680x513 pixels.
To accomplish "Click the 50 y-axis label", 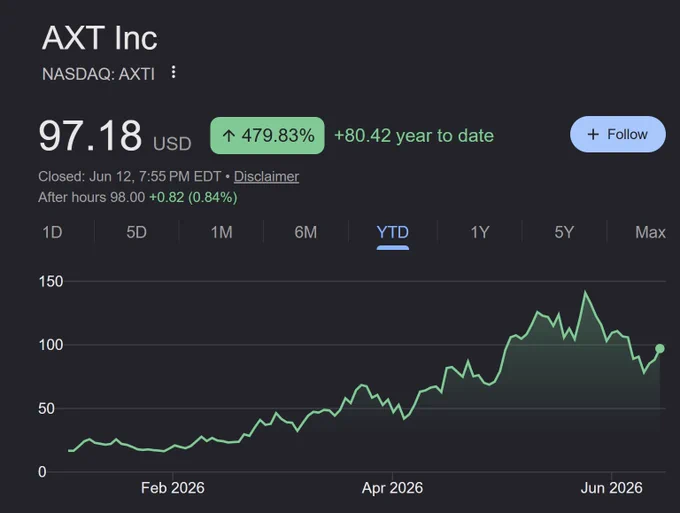I will click(x=46, y=408).
